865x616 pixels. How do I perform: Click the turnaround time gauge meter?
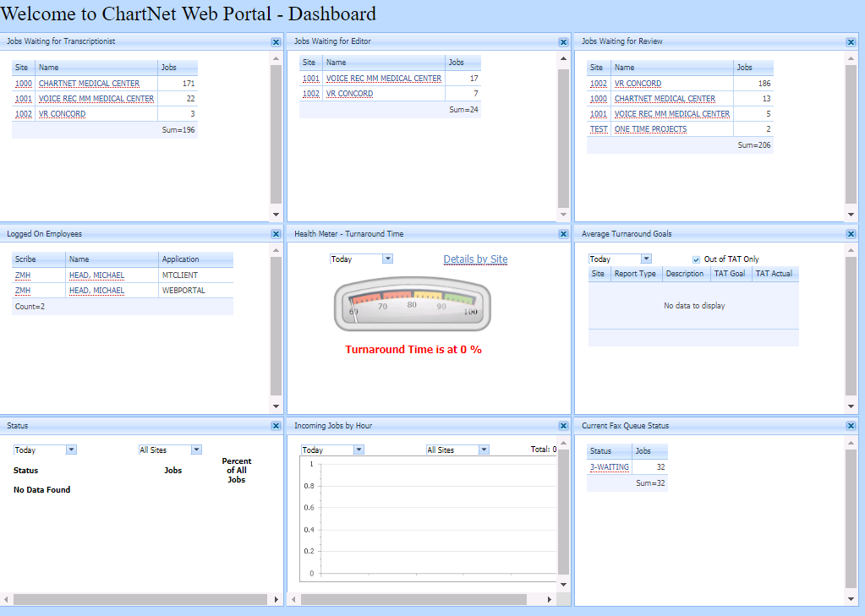[x=412, y=304]
